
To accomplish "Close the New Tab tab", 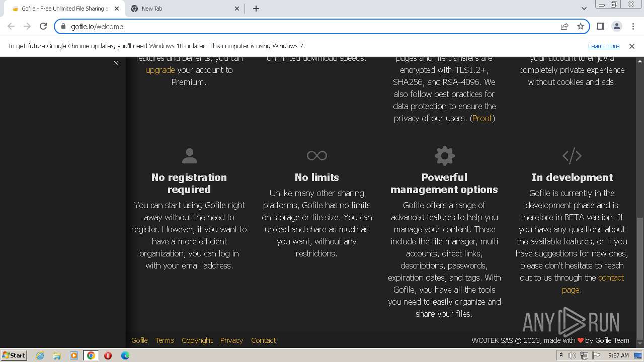I will (x=237, y=9).
